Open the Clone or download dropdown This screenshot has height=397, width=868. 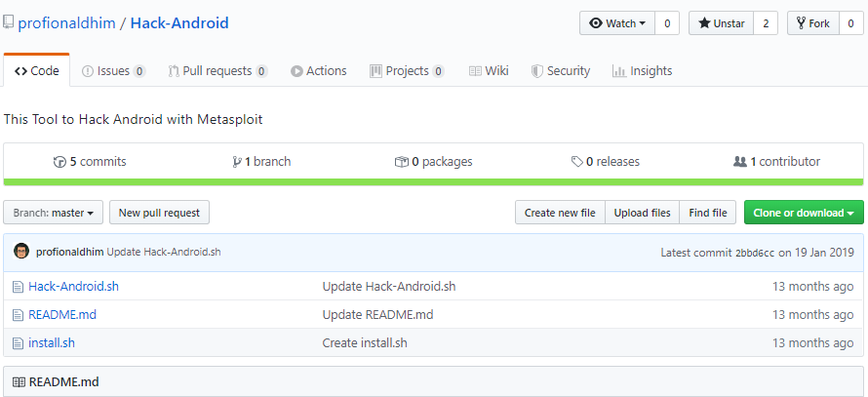click(804, 213)
